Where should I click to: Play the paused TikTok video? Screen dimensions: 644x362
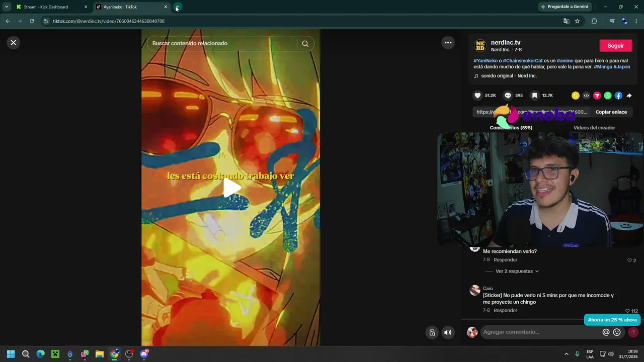[x=231, y=188]
